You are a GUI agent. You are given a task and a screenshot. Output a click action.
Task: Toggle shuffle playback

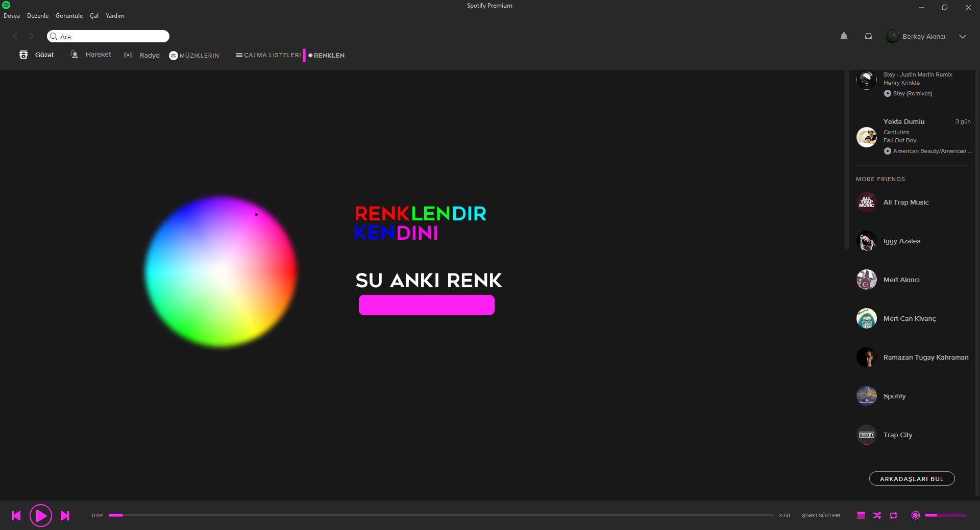tap(877, 515)
